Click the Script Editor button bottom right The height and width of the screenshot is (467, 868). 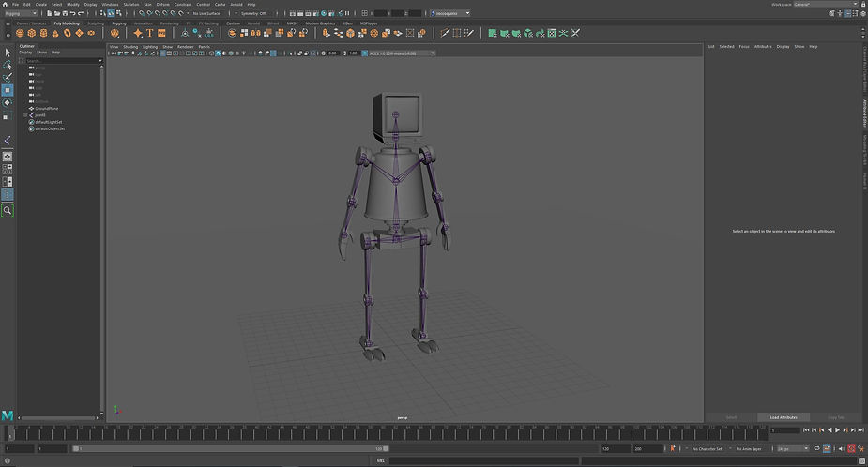tap(861, 460)
